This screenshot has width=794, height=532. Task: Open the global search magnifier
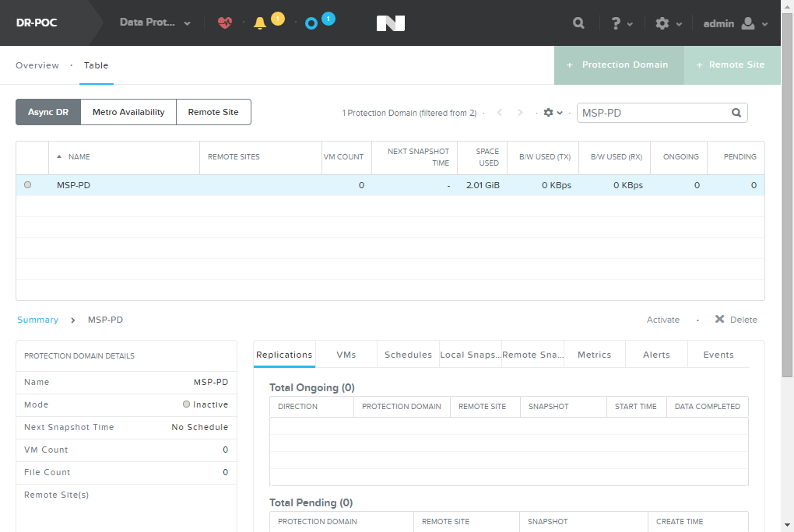click(x=578, y=23)
